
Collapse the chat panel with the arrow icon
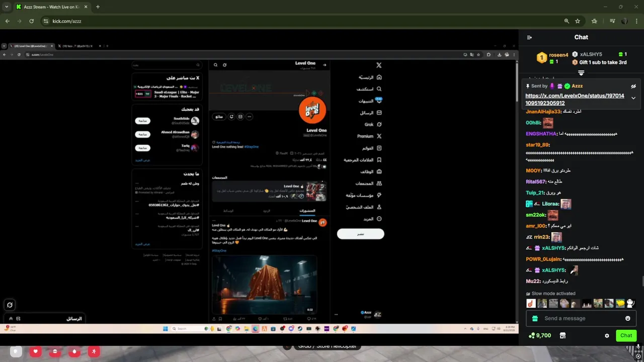[x=529, y=37]
